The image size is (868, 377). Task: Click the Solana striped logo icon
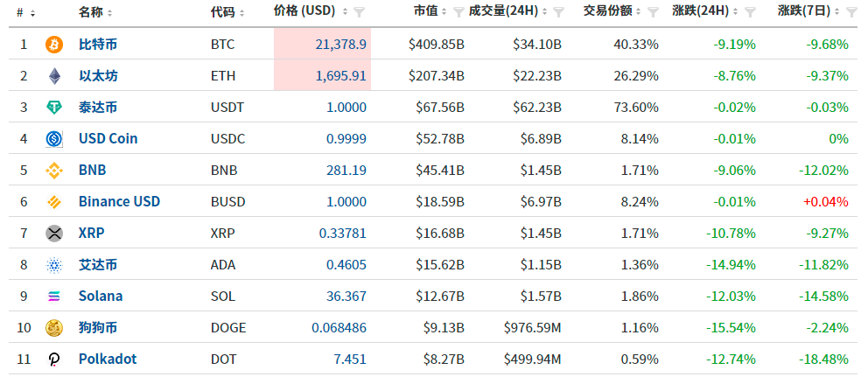tap(54, 297)
